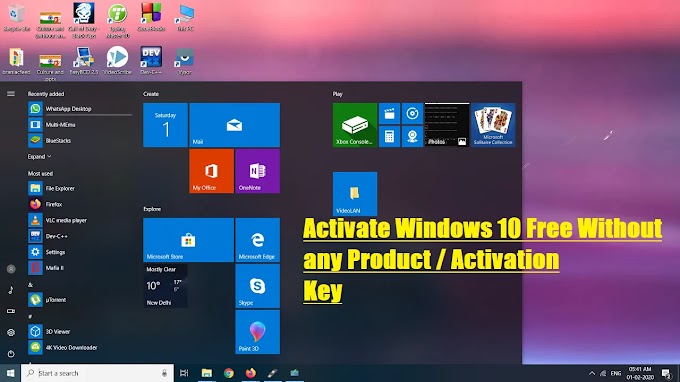Select the Typing Master desktop icon
This screenshot has height=382, width=680.
coord(118,21)
